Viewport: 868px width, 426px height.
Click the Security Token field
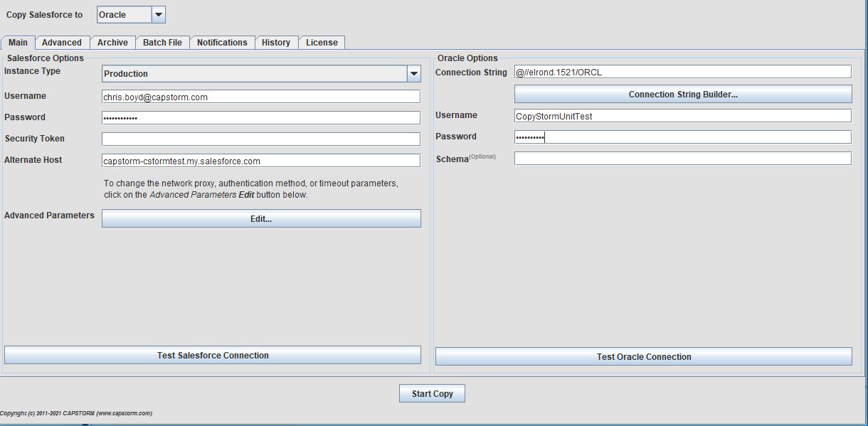261,139
